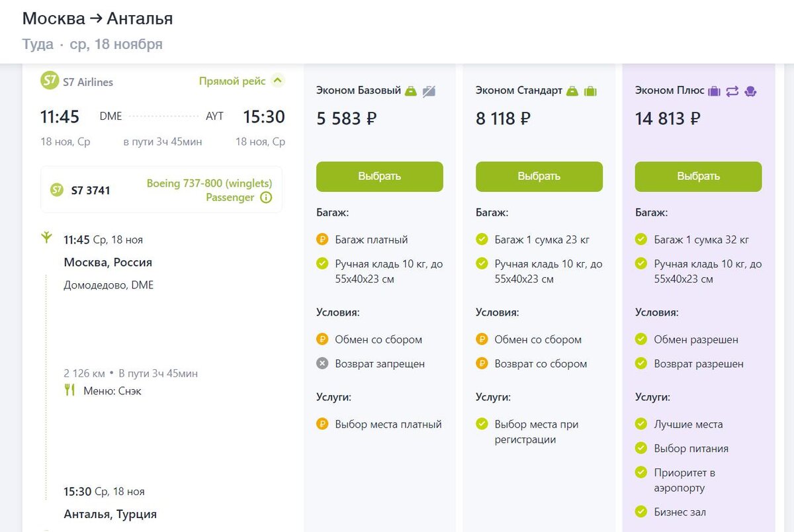Click the Прямой рейс label
Viewport: 794px width, 532px height.
point(232,81)
